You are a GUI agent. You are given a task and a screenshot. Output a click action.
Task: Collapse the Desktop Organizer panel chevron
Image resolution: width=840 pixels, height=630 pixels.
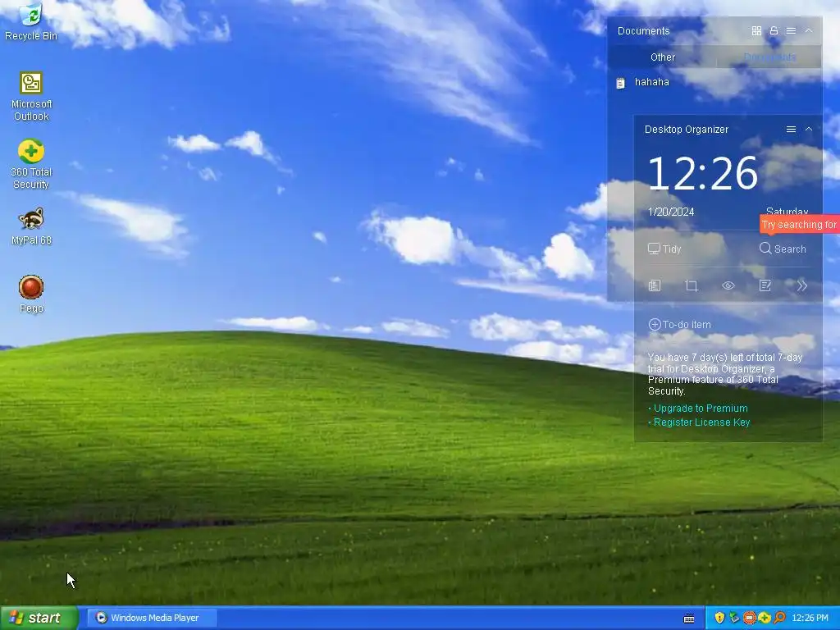point(809,129)
